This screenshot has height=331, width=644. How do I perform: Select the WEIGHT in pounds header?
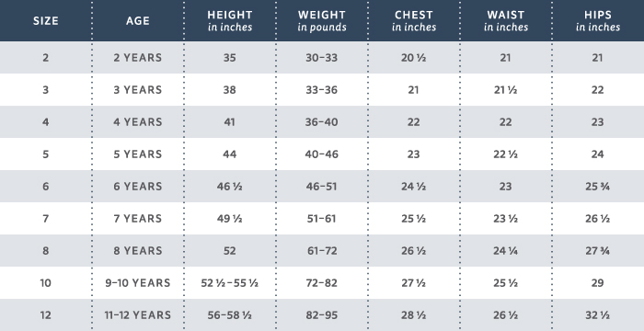[322, 21]
